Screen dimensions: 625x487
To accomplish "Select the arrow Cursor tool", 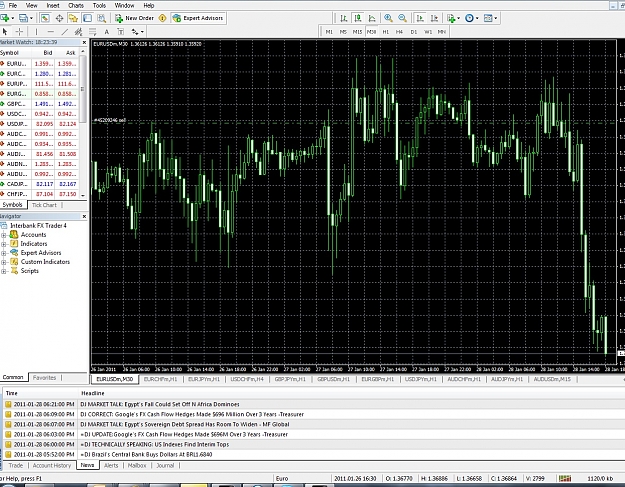I will click(x=5, y=32).
